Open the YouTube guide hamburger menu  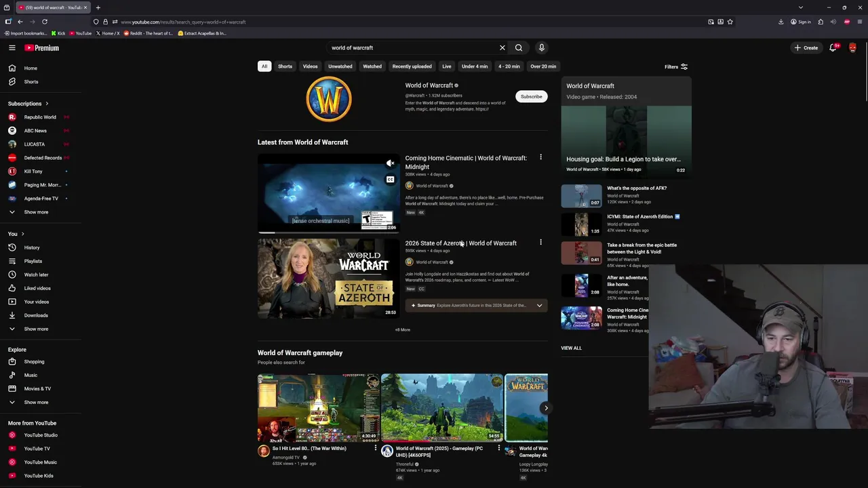12,47
